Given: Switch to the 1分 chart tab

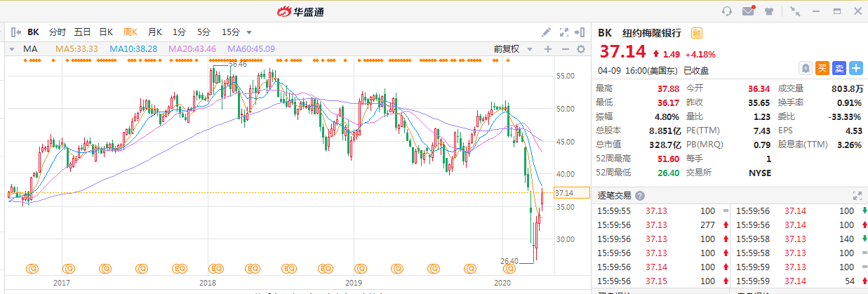Looking at the screenshot, I should click(179, 32).
